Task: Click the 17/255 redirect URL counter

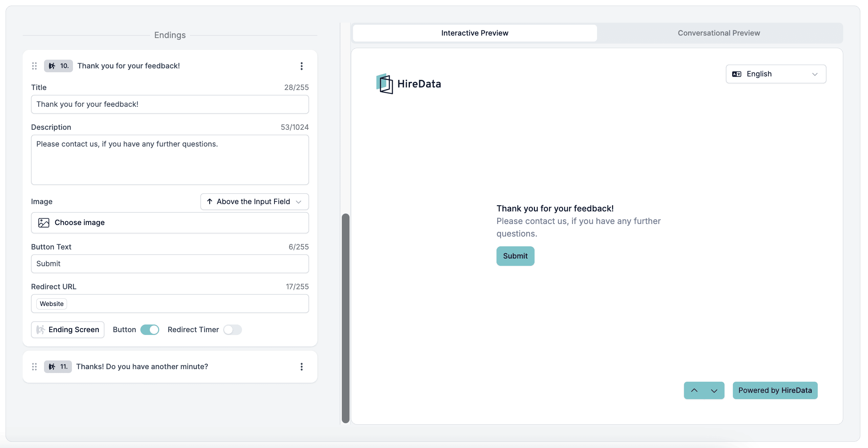Action: [x=297, y=287]
